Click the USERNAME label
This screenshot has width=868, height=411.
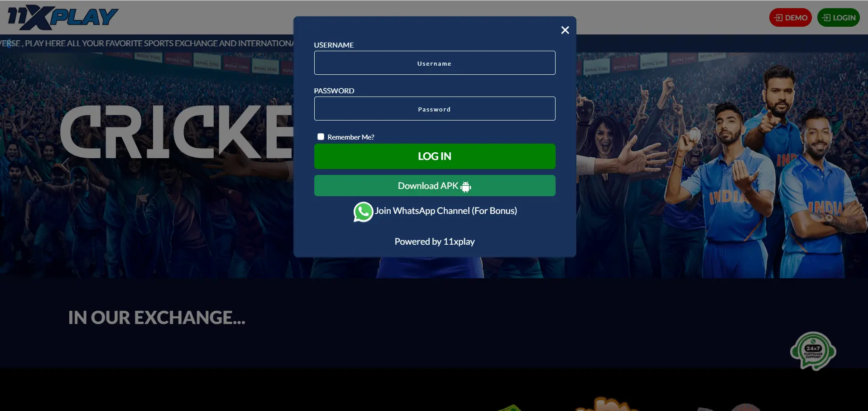tap(334, 45)
